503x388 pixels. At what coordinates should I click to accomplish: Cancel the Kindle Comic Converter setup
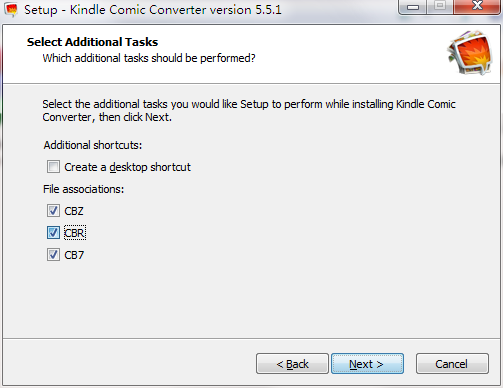(x=452, y=364)
